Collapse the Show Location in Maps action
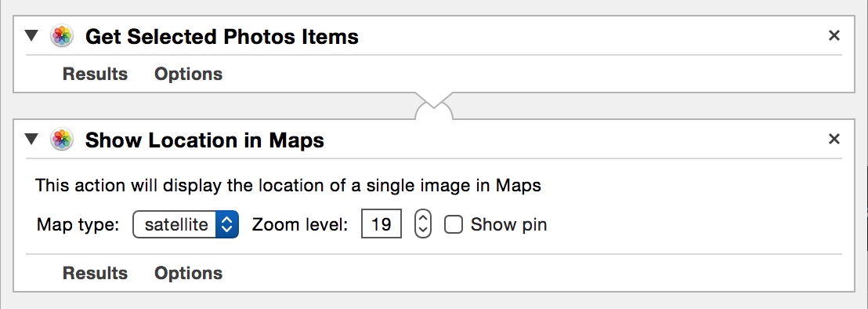 pos(32,140)
